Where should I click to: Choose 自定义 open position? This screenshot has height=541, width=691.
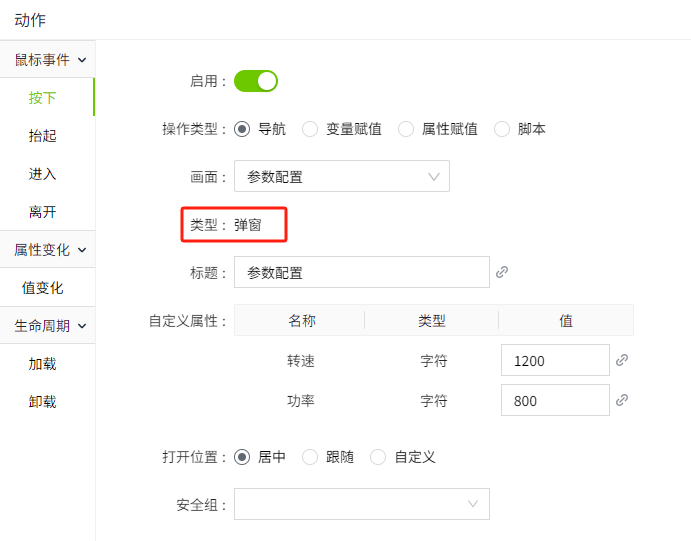(x=378, y=457)
